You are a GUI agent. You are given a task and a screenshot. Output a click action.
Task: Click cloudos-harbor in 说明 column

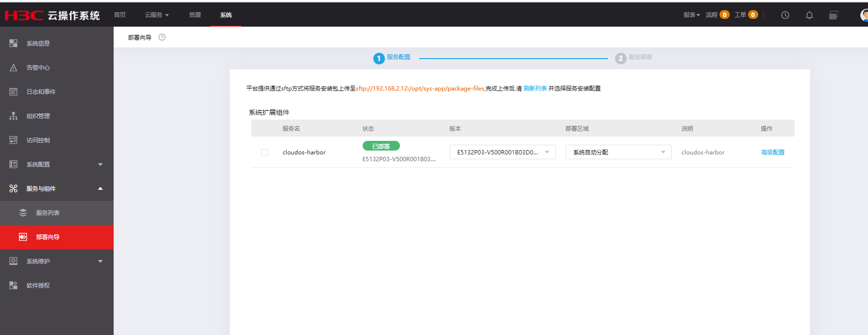(703, 152)
